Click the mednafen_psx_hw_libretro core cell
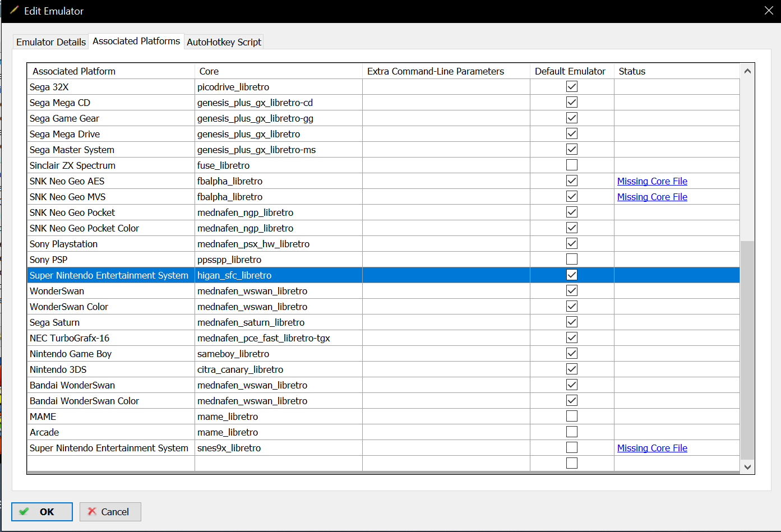Screen dimensions: 781x532 279,244
